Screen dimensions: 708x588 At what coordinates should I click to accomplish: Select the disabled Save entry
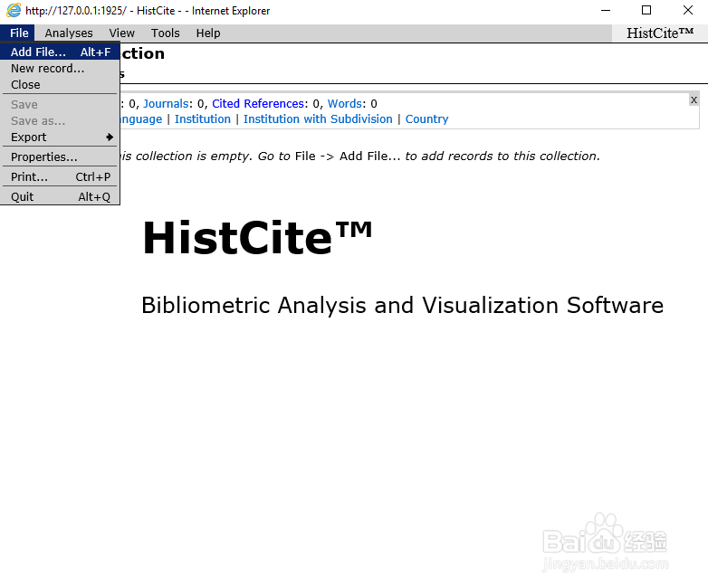coord(60,104)
